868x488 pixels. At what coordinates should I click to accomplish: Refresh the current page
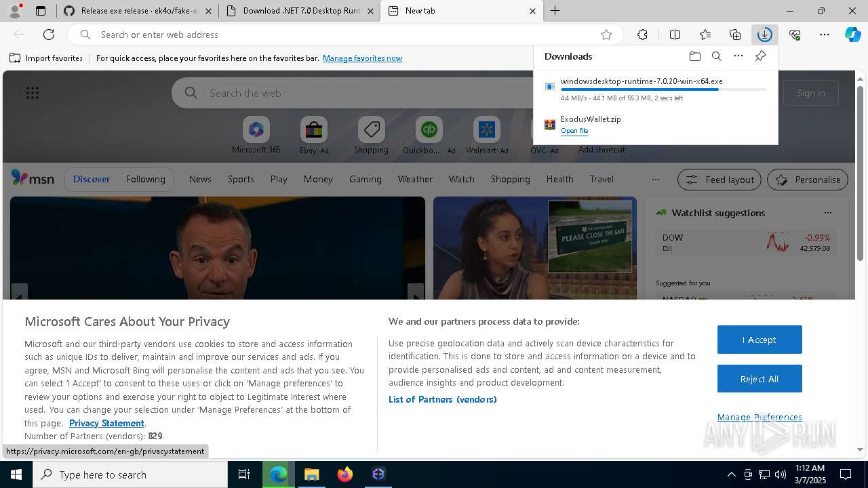point(49,35)
